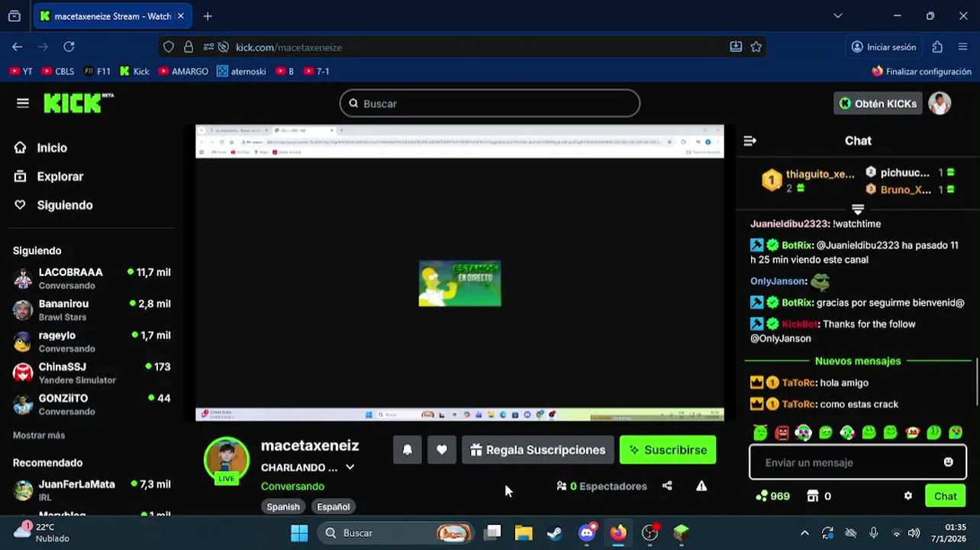Click Iniciar sesión in Firefox toolbar

pos(884,47)
